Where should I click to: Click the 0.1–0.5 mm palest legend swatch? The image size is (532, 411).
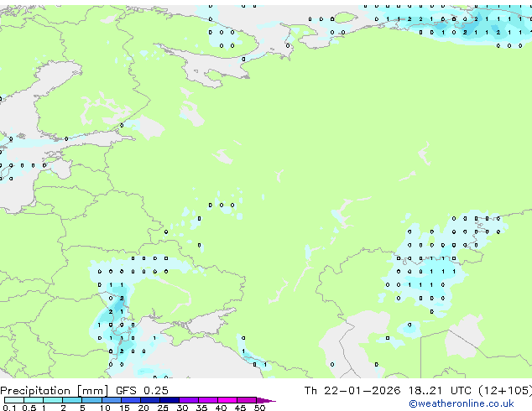(x=14, y=400)
